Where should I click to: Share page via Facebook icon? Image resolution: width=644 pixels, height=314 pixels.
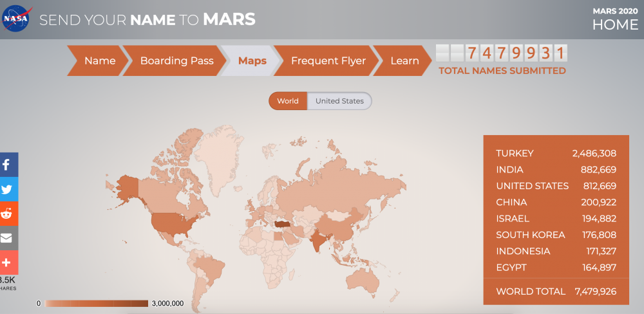[x=8, y=165]
